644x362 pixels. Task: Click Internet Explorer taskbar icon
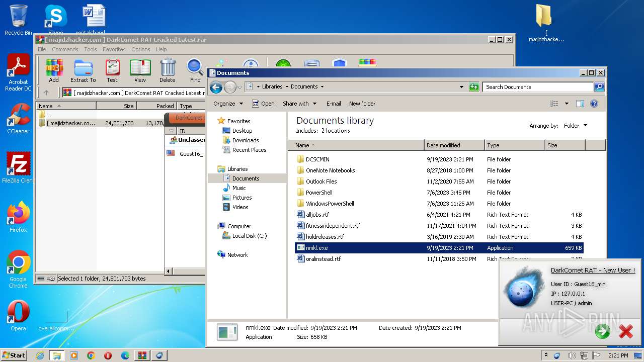tap(40, 355)
